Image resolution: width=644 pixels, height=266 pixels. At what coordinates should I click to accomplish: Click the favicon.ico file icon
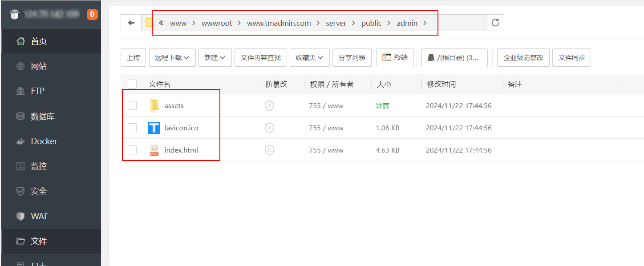[x=154, y=128]
